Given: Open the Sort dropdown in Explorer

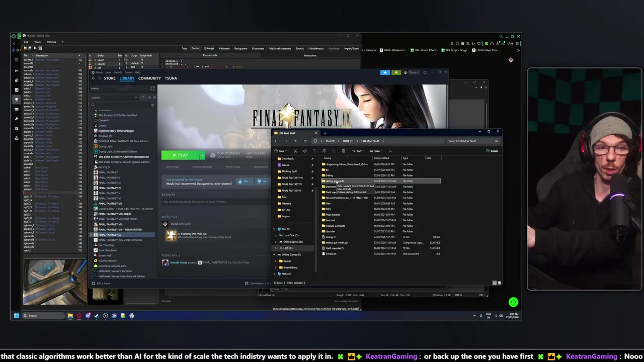Looking at the screenshot, I should tap(358, 151).
